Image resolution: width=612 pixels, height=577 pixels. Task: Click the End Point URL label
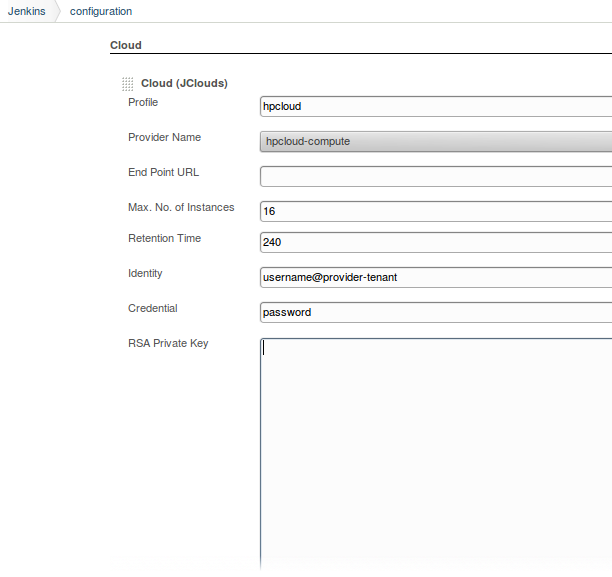coord(163,172)
